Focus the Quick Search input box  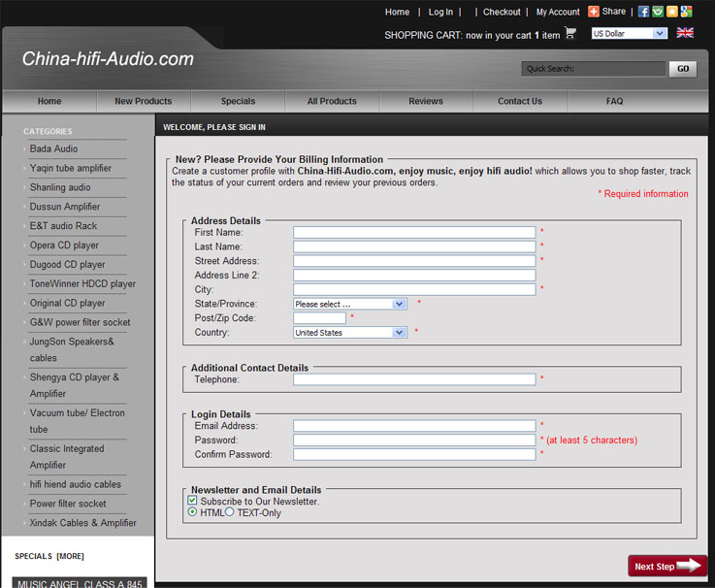point(594,69)
